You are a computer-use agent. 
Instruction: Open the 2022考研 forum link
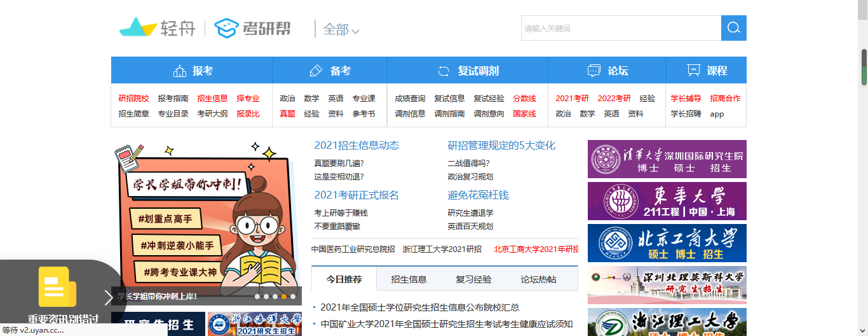[x=614, y=99]
